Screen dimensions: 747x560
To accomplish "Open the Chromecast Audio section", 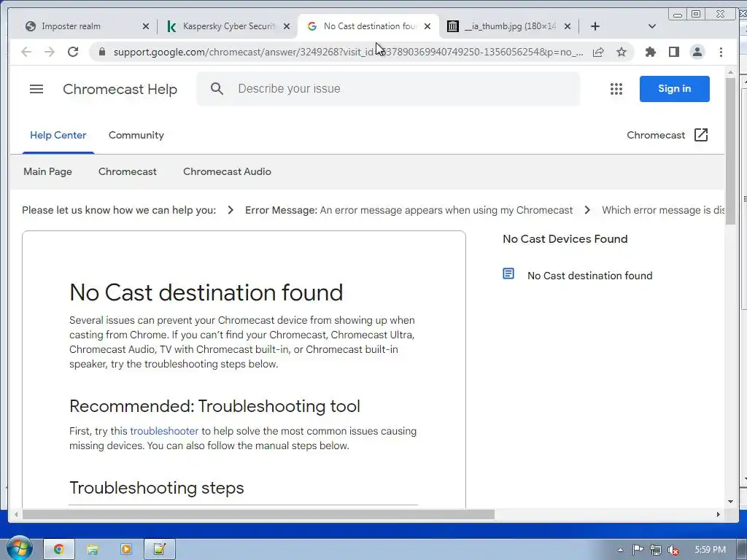I will click(228, 171).
